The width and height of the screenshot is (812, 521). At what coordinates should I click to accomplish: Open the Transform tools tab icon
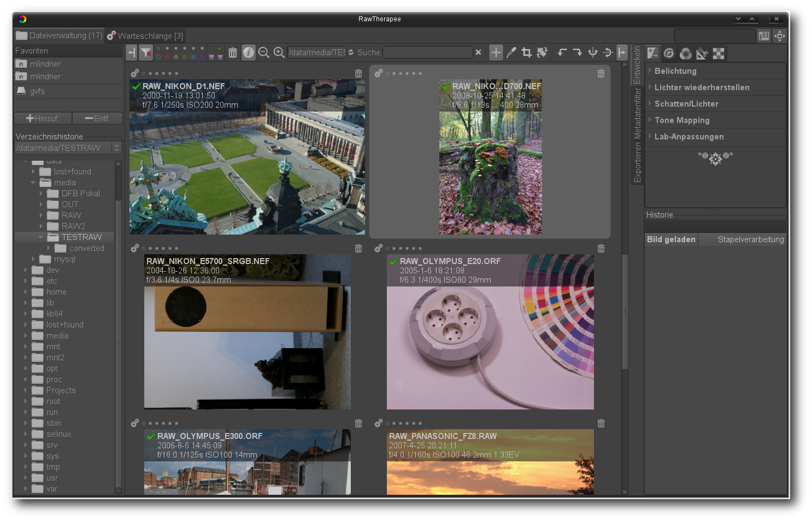tap(702, 53)
